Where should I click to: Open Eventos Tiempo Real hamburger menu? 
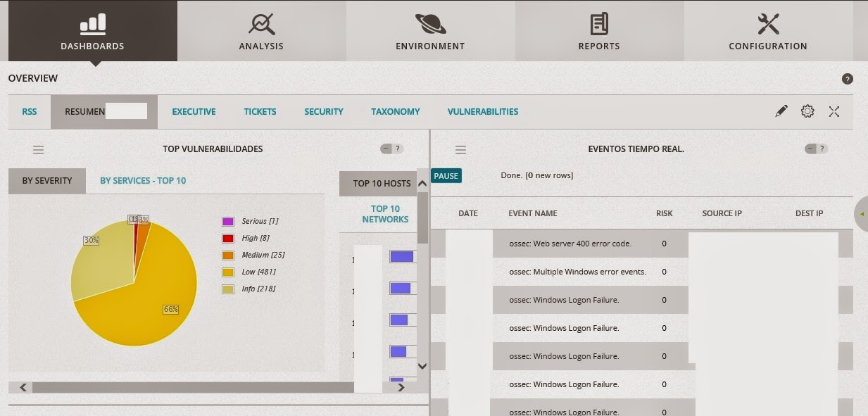pos(461,149)
